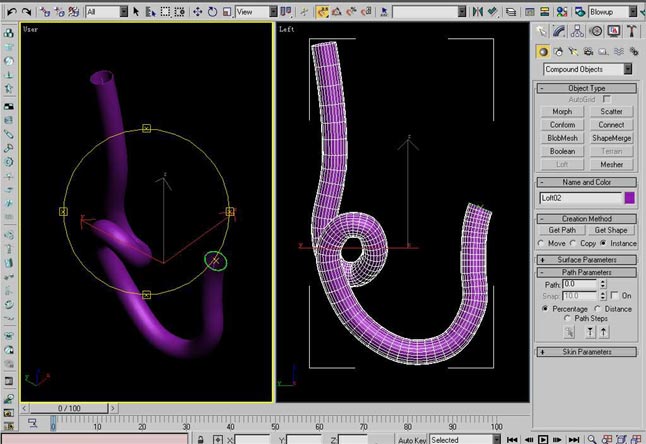The height and width of the screenshot is (444, 646).
Task: Switch to the Display panel tab
Action: click(614, 31)
